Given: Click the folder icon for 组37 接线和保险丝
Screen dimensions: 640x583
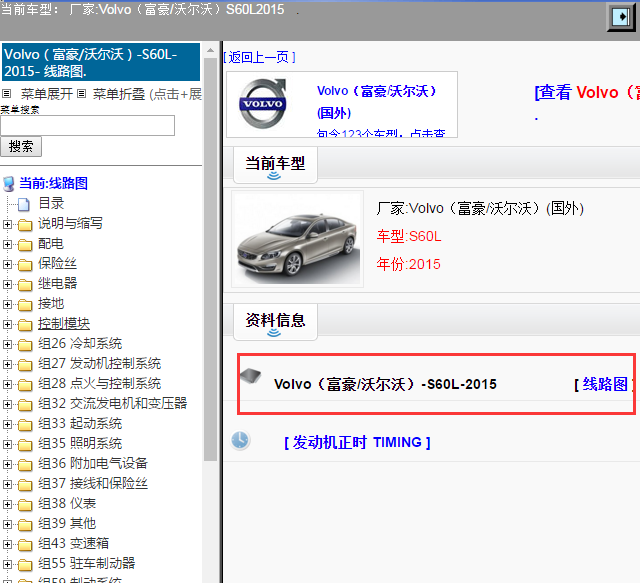Looking at the screenshot, I should pos(25,485).
